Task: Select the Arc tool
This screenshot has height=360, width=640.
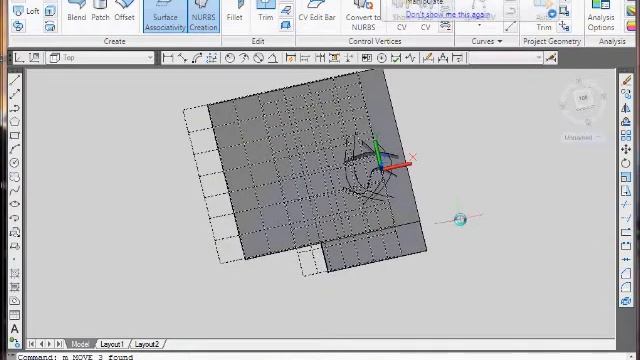Action: click(15, 149)
